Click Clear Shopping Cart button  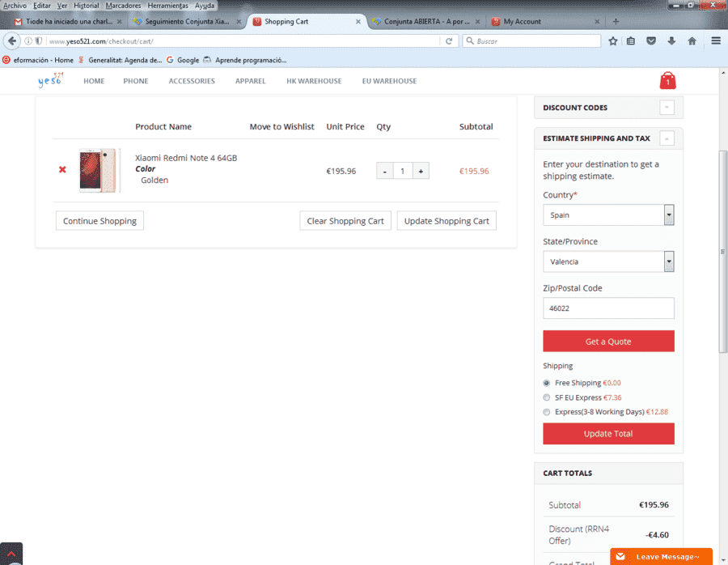tap(345, 221)
